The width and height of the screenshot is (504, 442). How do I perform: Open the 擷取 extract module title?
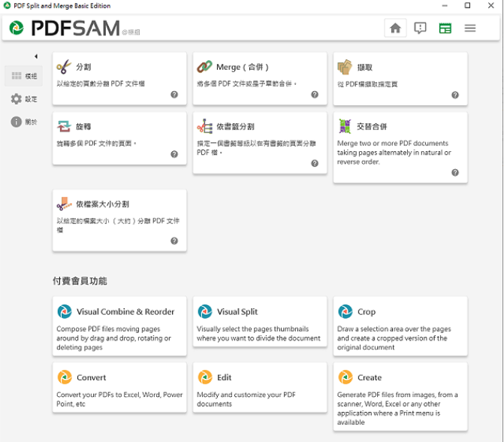pyautogui.click(x=365, y=67)
